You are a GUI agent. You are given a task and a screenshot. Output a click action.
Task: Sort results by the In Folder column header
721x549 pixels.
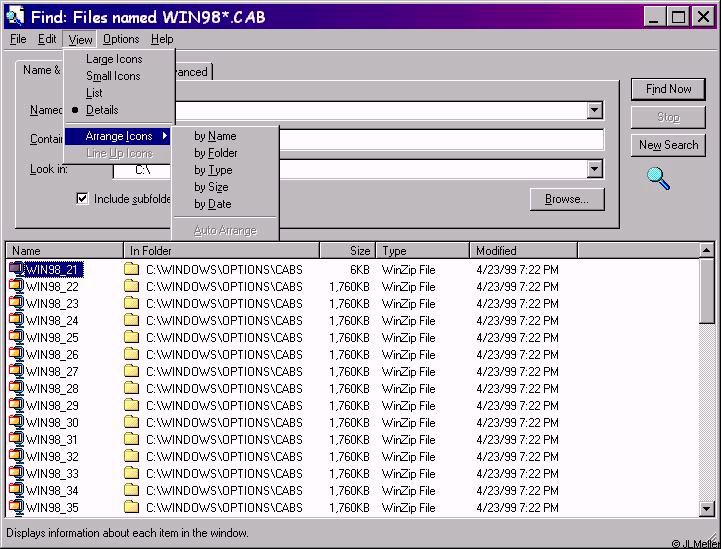coord(222,251)
